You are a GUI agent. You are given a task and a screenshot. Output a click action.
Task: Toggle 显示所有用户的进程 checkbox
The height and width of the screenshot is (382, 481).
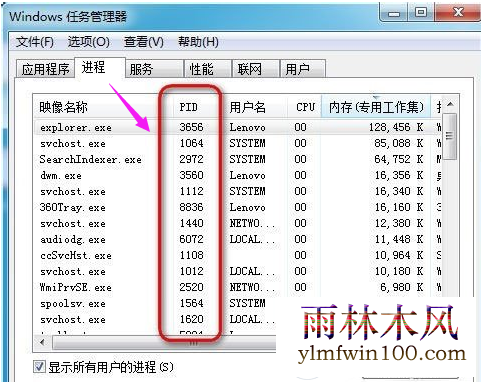[39, 367]
